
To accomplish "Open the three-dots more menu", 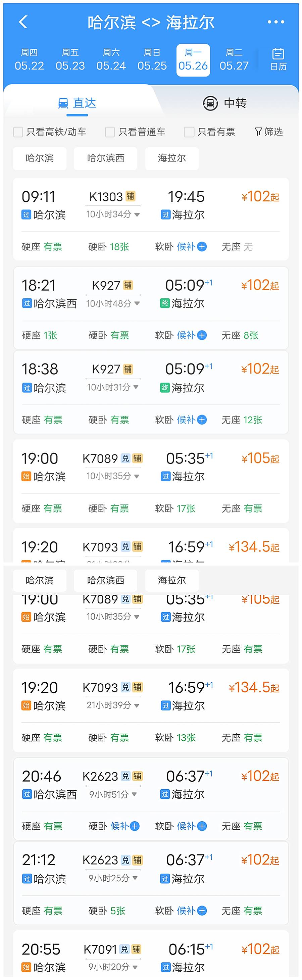I will [276, 22].
